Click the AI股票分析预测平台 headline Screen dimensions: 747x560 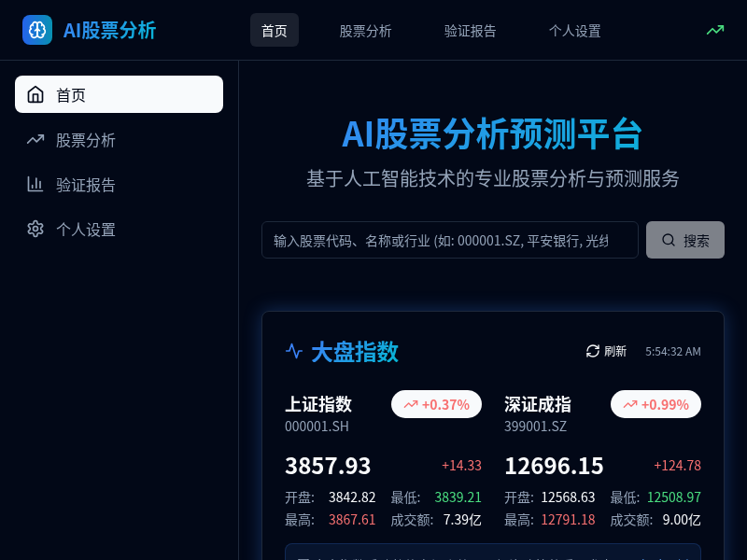[x=493, y=133]
